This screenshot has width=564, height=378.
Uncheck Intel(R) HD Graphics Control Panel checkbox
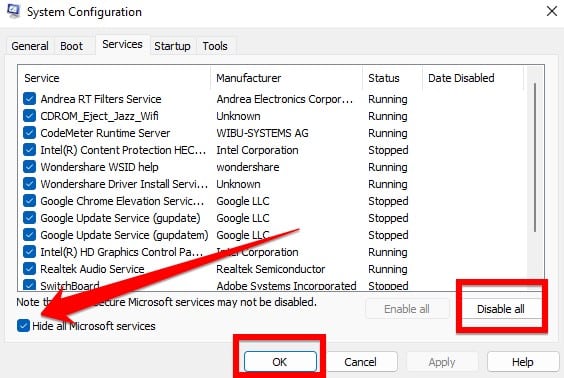[x=29, y=251]
